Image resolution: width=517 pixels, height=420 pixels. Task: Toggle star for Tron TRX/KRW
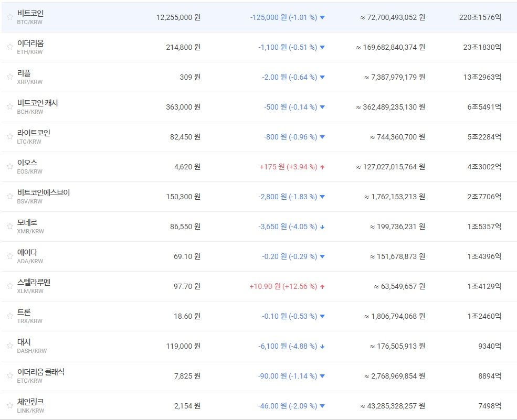pos(9,316)
